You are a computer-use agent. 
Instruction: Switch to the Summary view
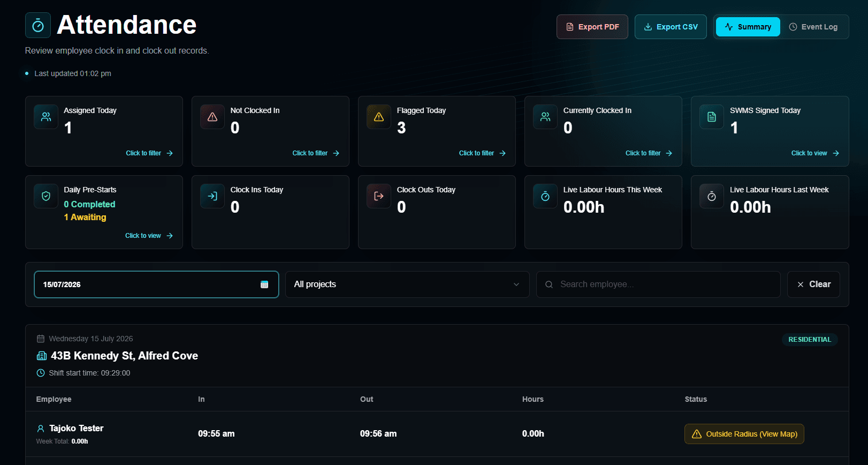(748, 27)
